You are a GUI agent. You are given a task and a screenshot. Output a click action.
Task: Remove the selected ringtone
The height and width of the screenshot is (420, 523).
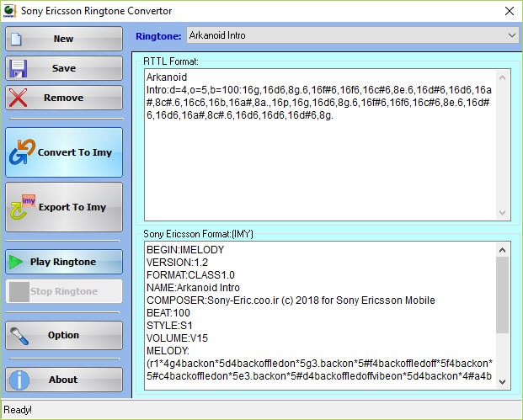(x=64, y=98)
